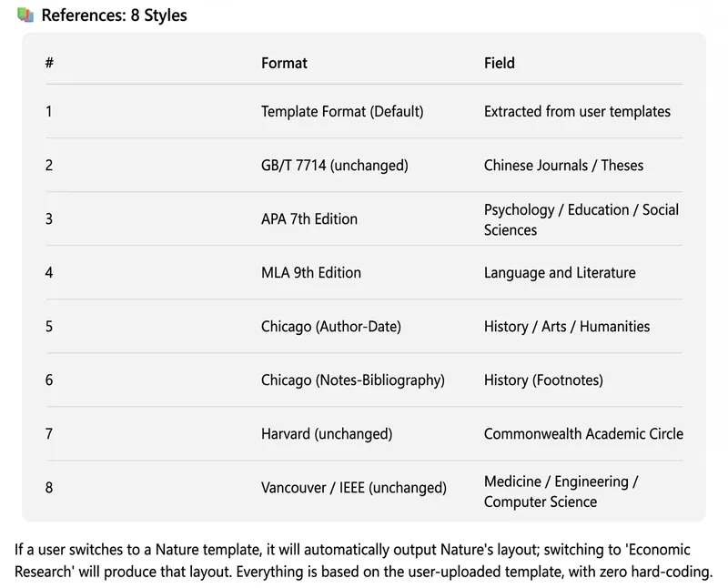The width and height of the screenshot is (728, 588).
Task: Click History / Arts / Humanities cell
Action: (567, 327)
